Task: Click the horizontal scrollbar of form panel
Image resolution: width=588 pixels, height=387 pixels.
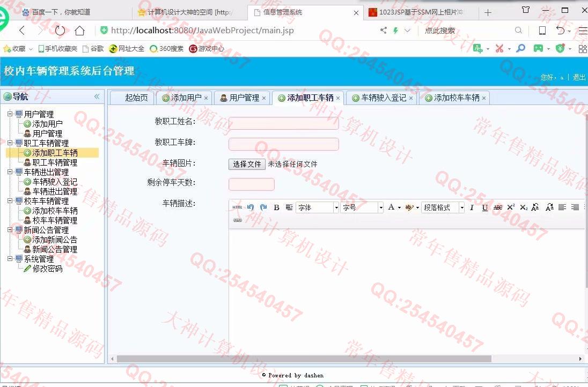Action: [304, 359]
